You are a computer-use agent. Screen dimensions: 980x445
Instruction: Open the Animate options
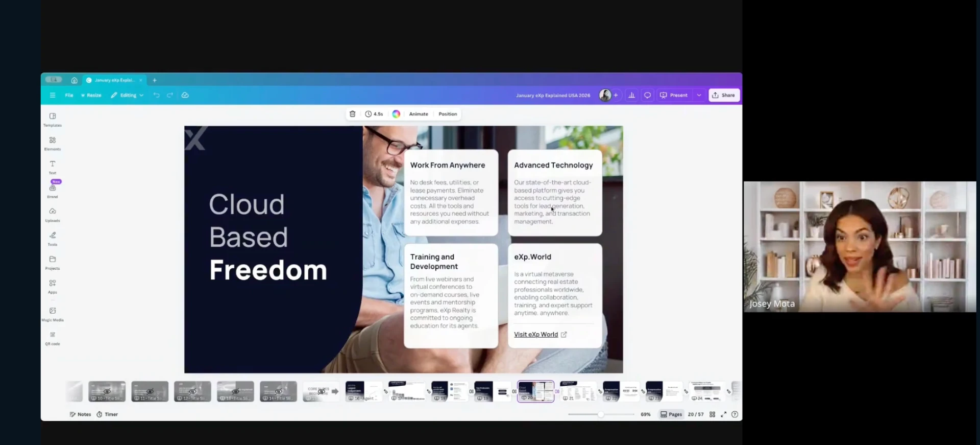tap(419, 114)
